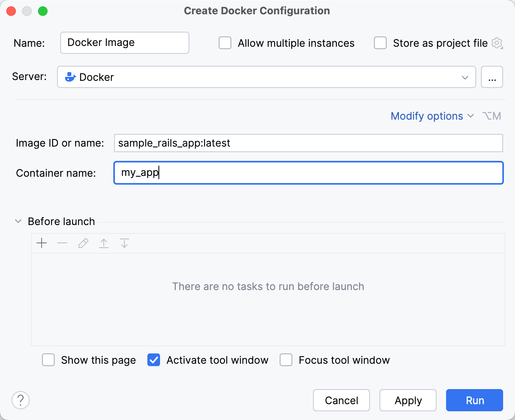Image resolution: width=515 pixels, height=420 pixels.
Task: Enable Allow multiple instances
Action: pyautogui.click(x=225, y=43)
